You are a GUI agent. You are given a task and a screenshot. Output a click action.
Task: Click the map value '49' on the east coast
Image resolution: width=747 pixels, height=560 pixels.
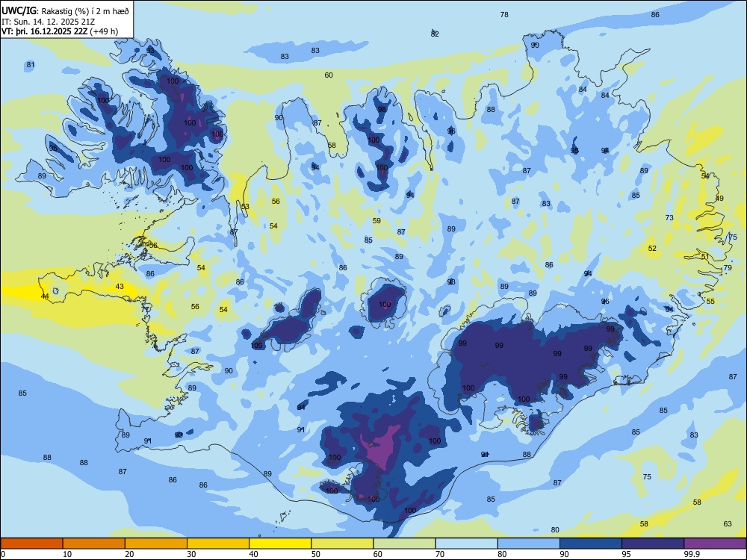coord(719,199)
